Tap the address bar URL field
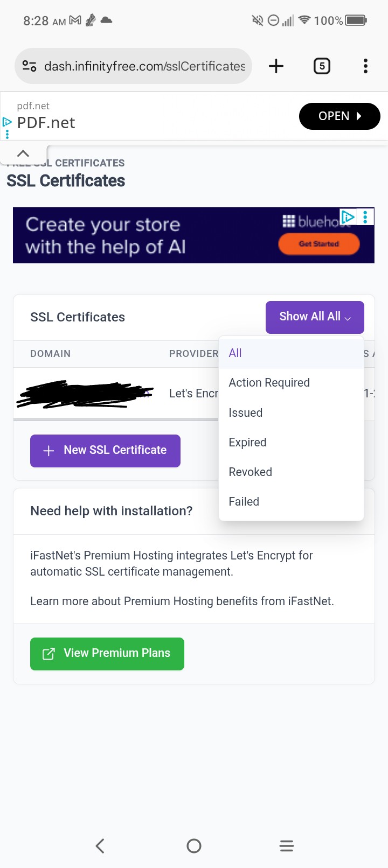The height and width of the screenshot is (868, 388). click(x=144, y=66)
